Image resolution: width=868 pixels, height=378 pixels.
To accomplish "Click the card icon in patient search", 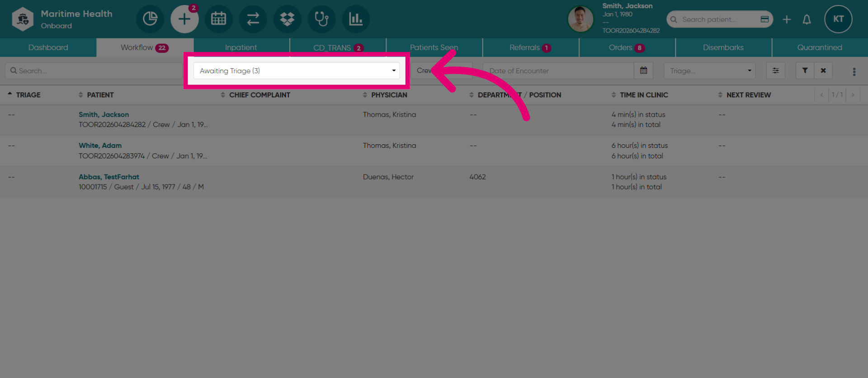I will tap(764, 19).
